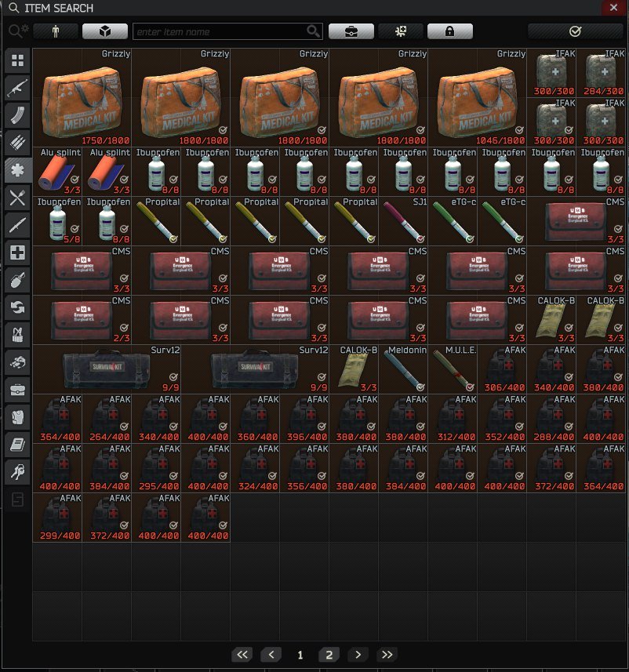Viewport: 629px width, 672px height.
Task: Toggle the checkmark found-in-raid filter button
Action: click(x=575, y=31)
